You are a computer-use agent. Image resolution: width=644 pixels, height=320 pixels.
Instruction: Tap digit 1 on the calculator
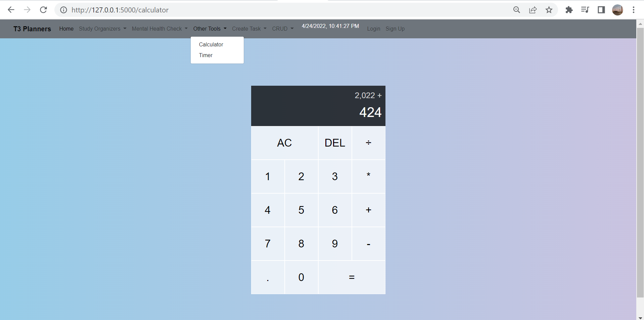(268, 176)
